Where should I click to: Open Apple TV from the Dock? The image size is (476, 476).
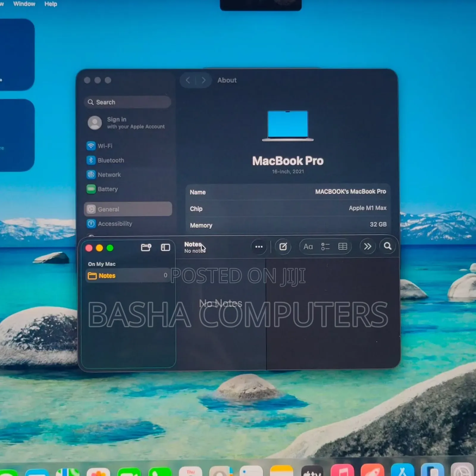pos(312,471)
